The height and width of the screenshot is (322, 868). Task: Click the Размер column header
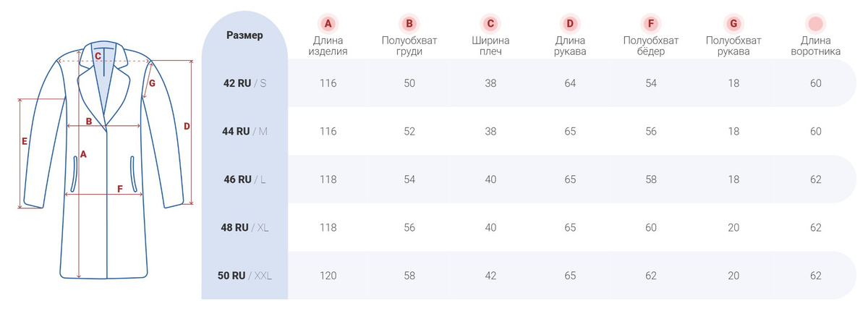pyautogui.click(x=244, y=35)
